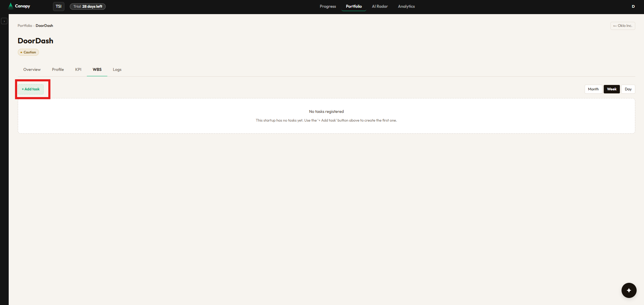
Task: Expand the collapsed left sidebar
Action: point(4,21)
